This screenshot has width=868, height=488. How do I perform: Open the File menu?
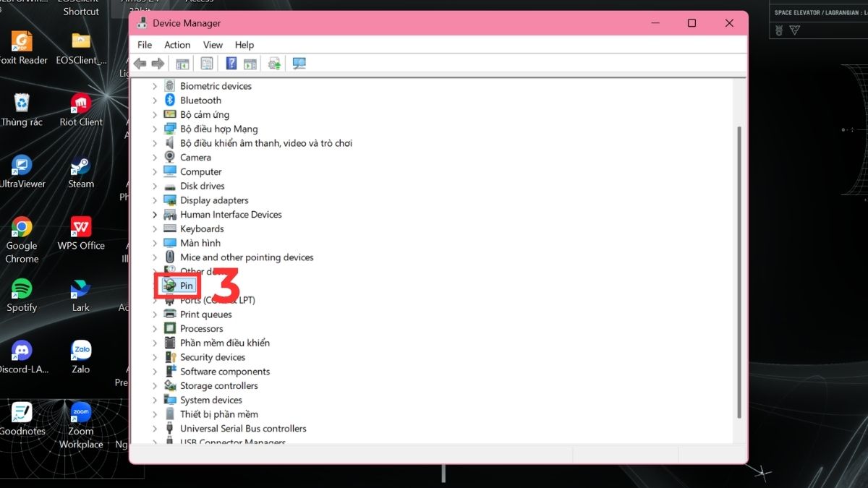click(x=144, y=44)
